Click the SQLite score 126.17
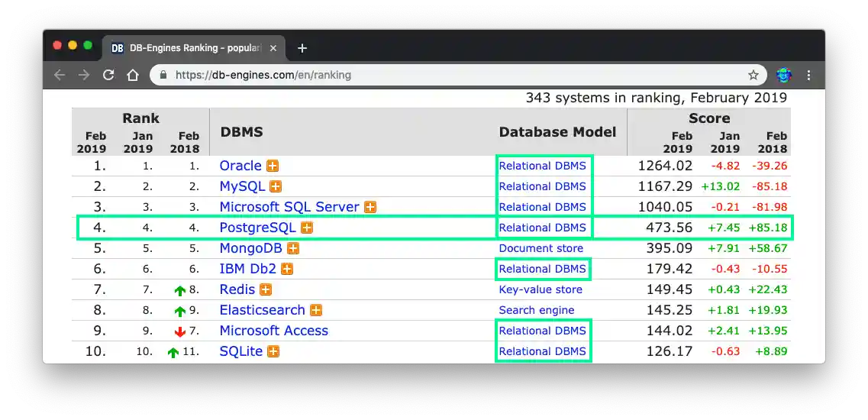868x420 pixels. pos(669,351)
